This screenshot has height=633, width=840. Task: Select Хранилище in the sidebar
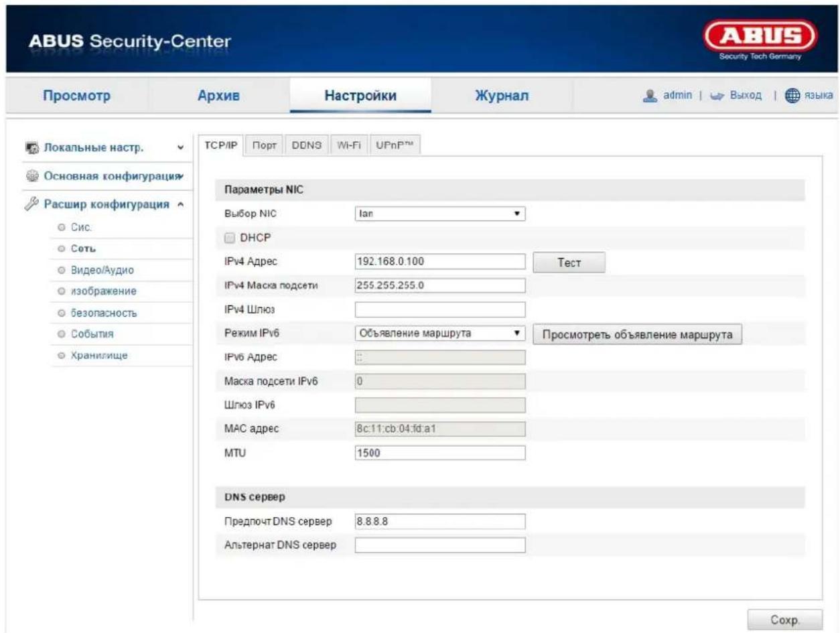point(98,356)
